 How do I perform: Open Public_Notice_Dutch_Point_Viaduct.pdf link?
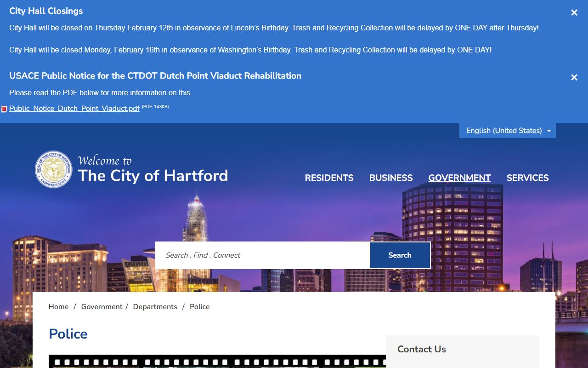point(74,109)
